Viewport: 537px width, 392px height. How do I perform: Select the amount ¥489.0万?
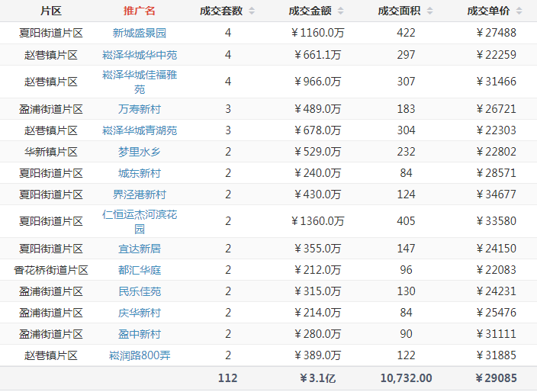point(317,109)
